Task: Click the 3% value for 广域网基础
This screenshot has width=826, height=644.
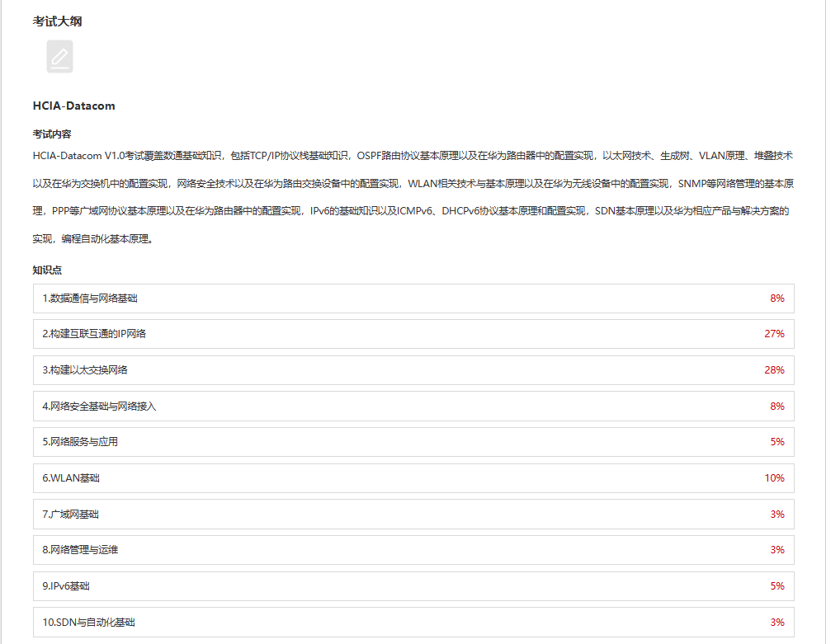Action: pyautogui.click(x=777, y=514)
